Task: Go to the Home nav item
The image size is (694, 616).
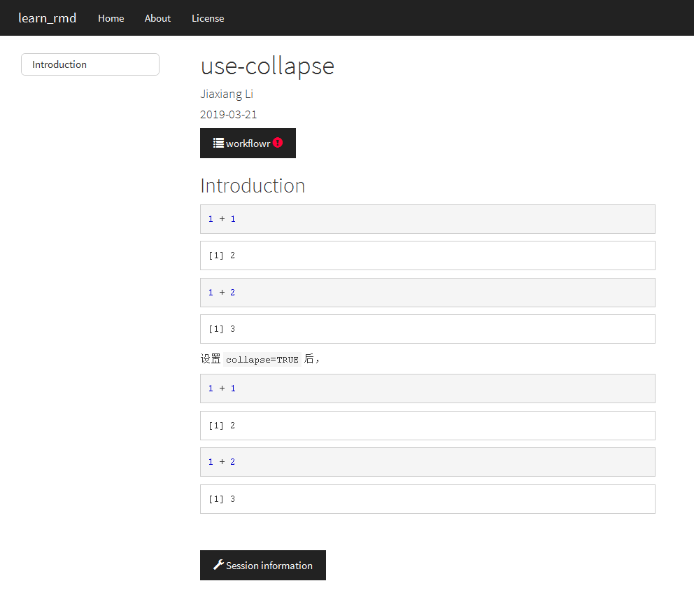Action: point(111,18)
